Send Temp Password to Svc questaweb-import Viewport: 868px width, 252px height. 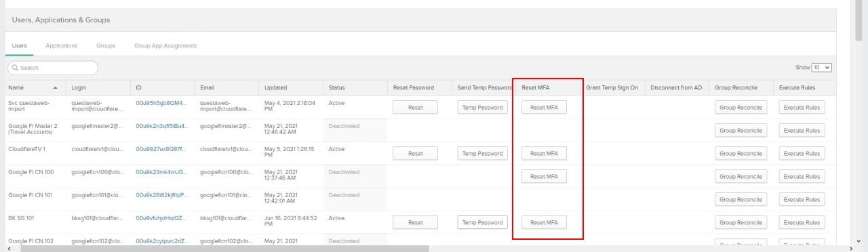[x=483, y=108]
